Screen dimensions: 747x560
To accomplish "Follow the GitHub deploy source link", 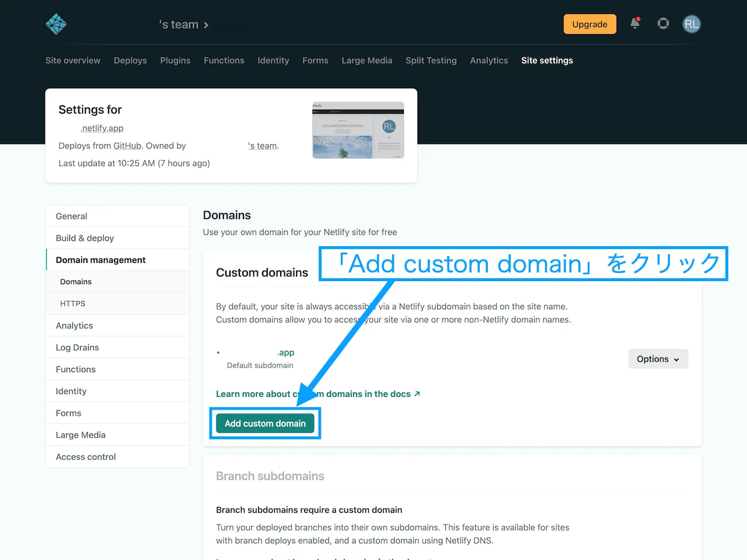I will [x=127, y=145].
